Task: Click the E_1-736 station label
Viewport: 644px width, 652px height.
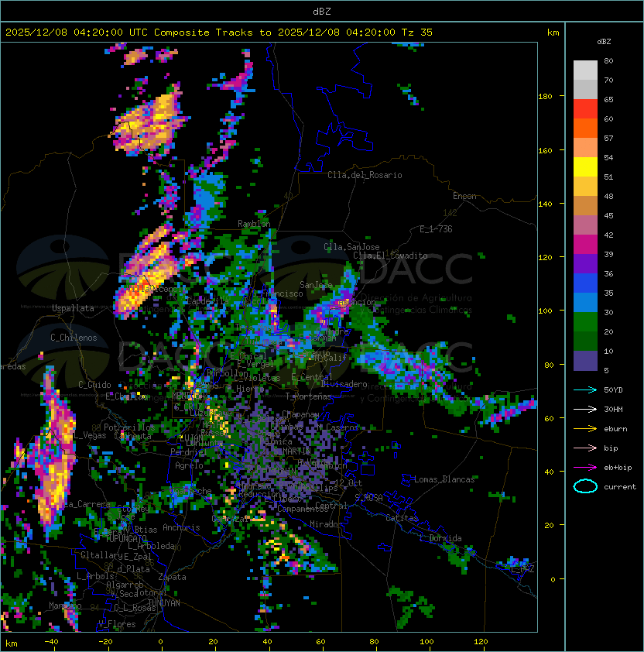Action: click(x=436, y=229)
